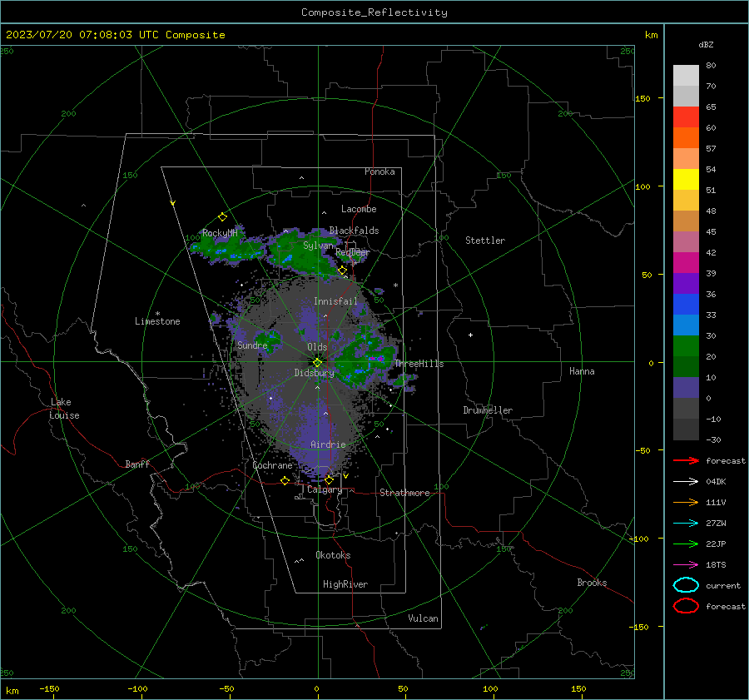Select the green 22JP arrow legend entry

(686, 544)
